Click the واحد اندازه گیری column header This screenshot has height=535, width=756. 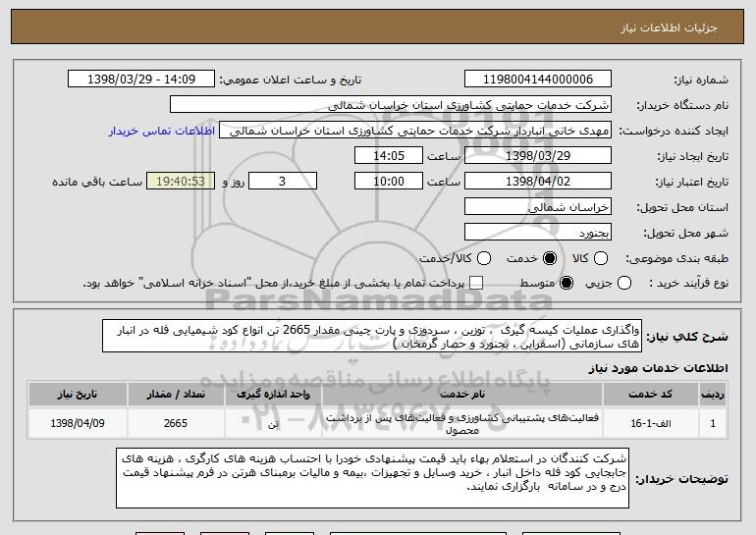[273, 395]
